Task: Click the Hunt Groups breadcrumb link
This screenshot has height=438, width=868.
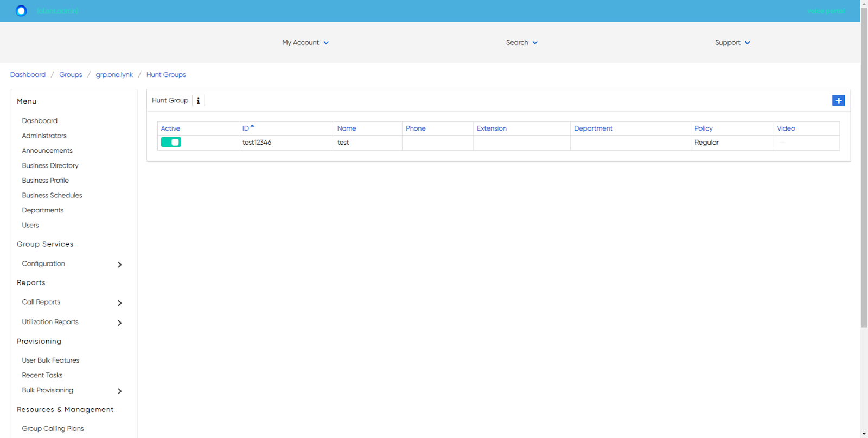Action: [166, 75]
